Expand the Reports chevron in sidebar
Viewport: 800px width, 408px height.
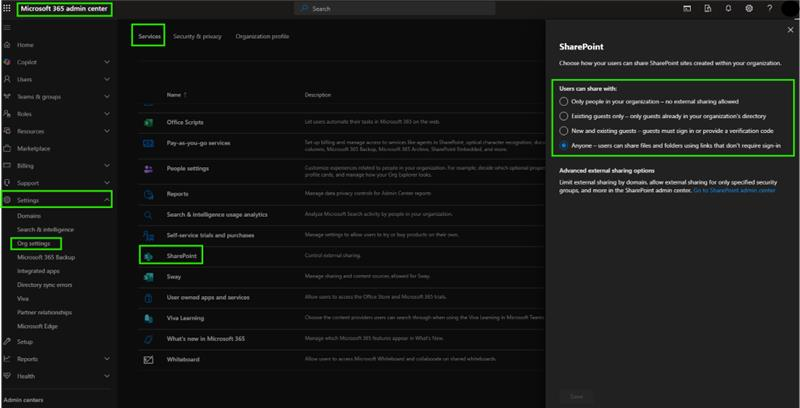pyautogui.click(x=107, y=359)
